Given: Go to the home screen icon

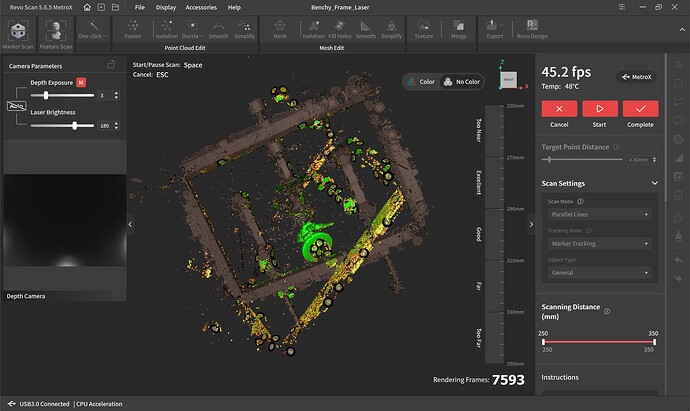Looking at the screenshot, I should click(87, 7).
